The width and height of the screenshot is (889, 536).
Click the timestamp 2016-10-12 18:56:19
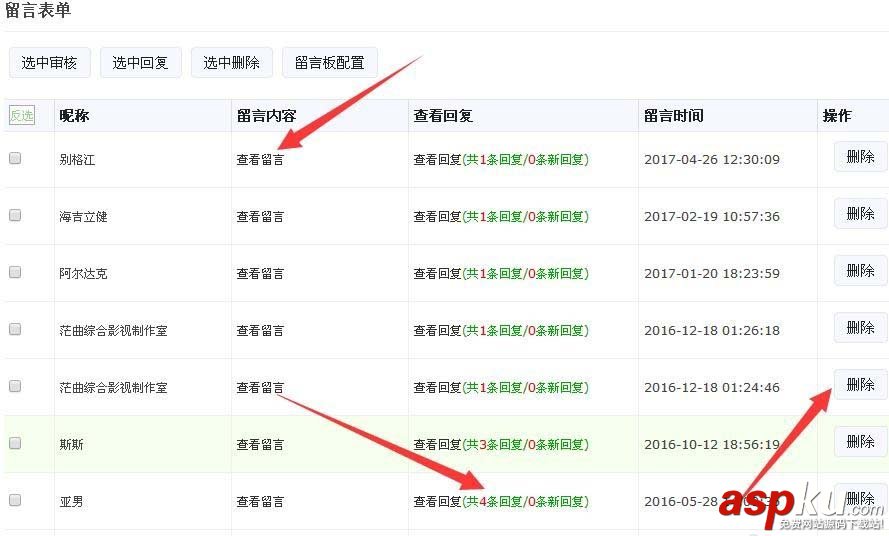click(712, 445)
